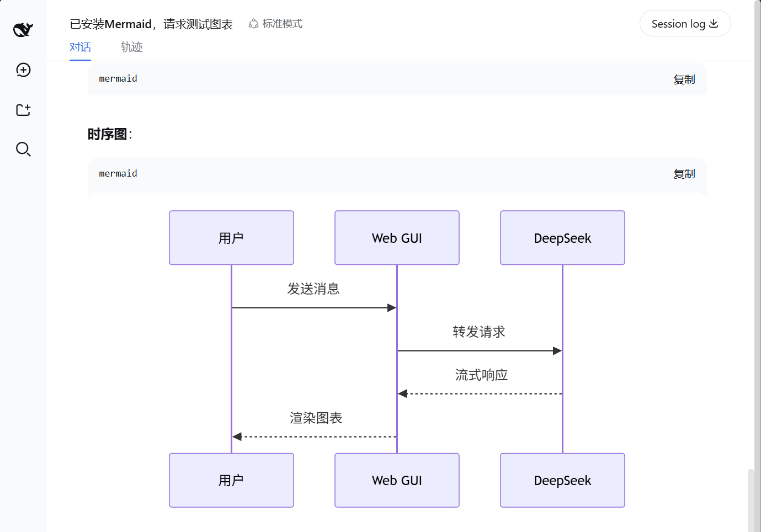The height and width of the screenshot is (532, 761).
Task: Click the vertical scrollbar thumb
Action: 751,500
